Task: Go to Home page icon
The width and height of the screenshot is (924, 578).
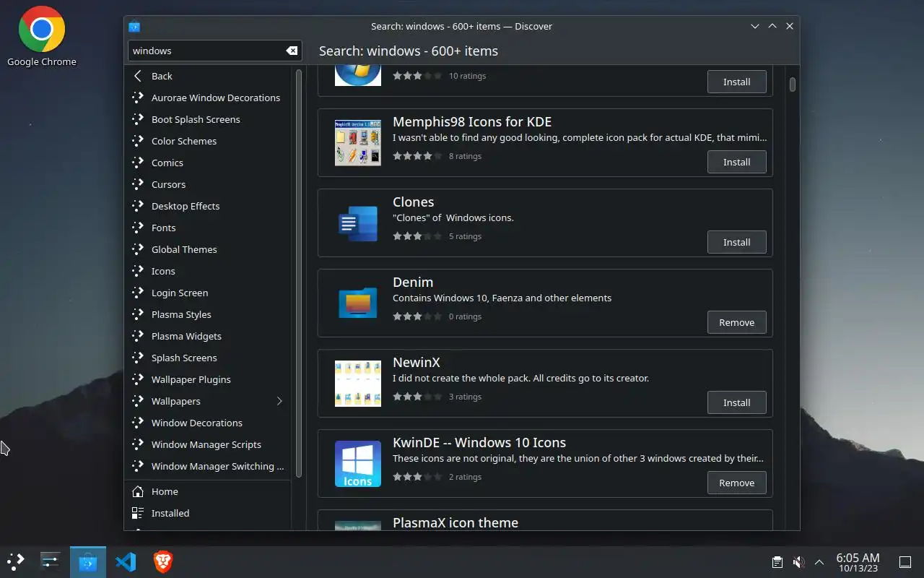Action: (138, 491)
